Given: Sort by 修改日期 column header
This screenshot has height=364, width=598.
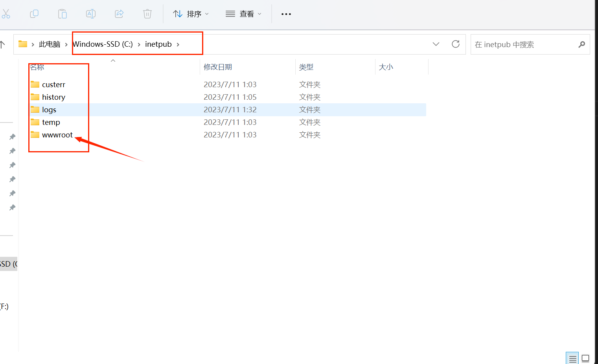Looking at the screenshot, I should click(x=218, y=67).
